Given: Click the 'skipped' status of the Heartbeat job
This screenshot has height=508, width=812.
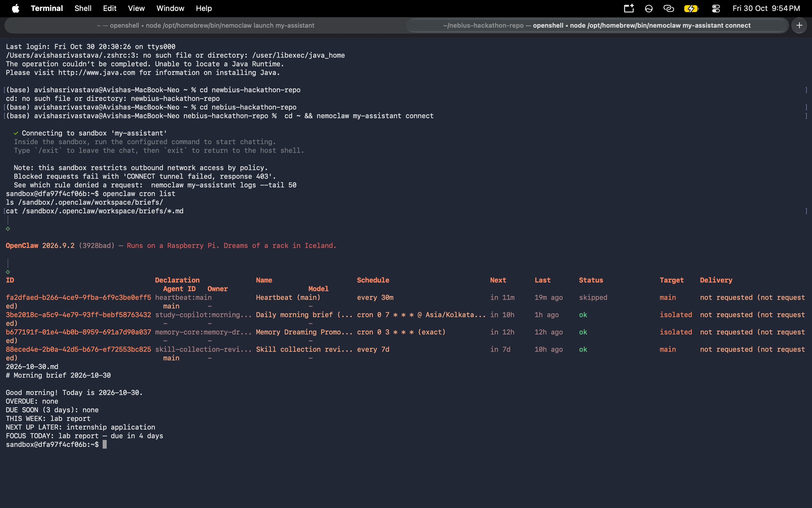Looking at the screenshot, I should [593, 297].
